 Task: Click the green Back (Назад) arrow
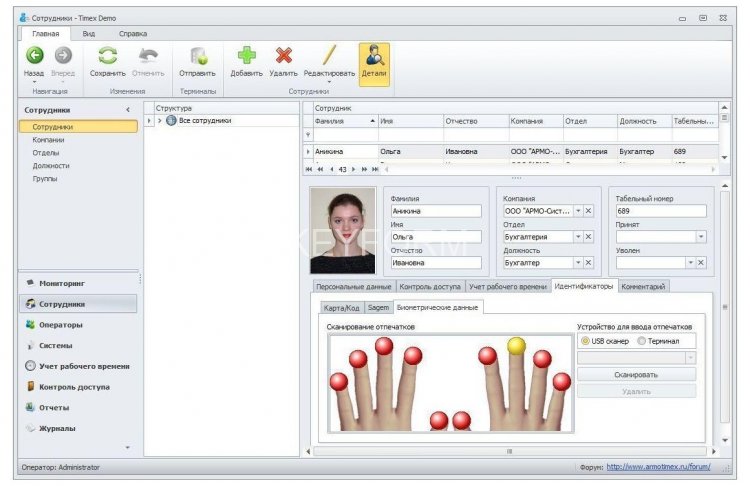tap(34, 57)
